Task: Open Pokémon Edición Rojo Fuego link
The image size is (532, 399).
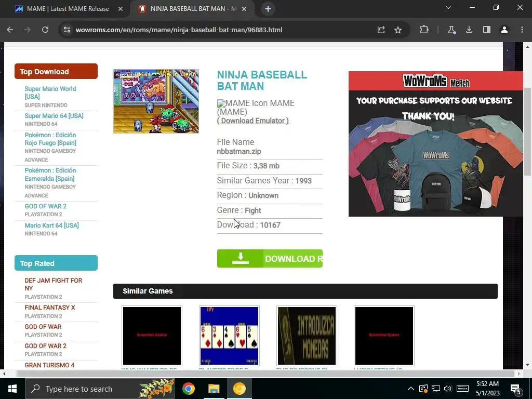Action: point(50,139)
